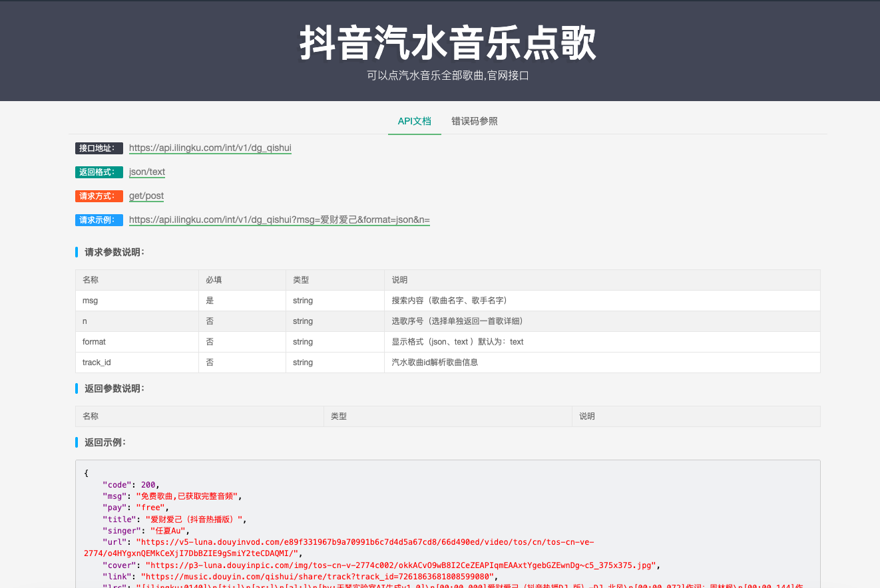
Task: Open the request example URL with msg=爱财爱己
Action: [280, 220]
